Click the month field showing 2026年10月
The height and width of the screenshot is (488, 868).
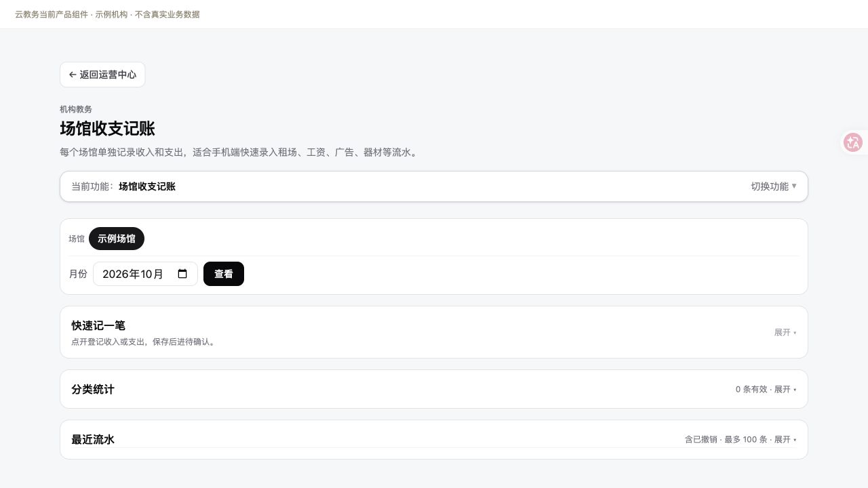click(x=145, y=274)
